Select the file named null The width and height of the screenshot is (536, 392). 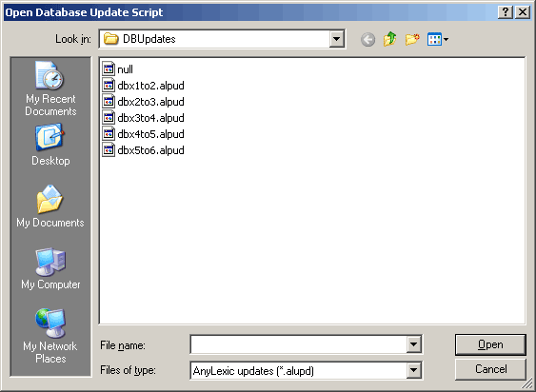point(118,69)
